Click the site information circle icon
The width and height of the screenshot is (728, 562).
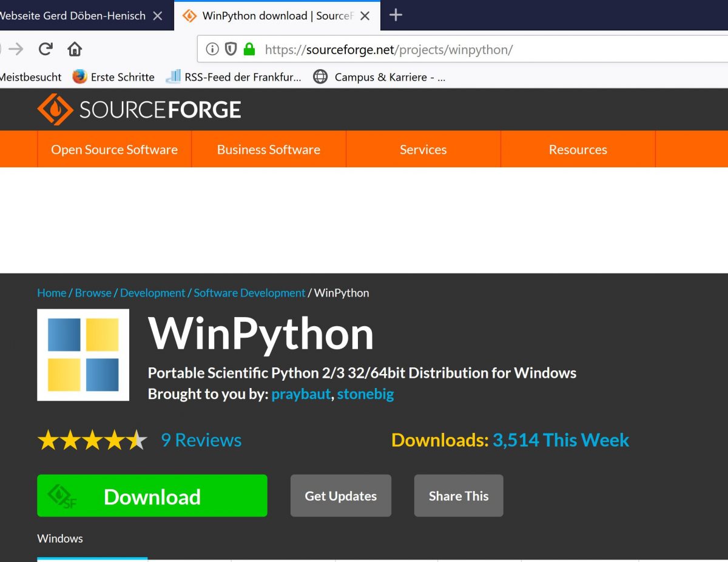[212, 49]
